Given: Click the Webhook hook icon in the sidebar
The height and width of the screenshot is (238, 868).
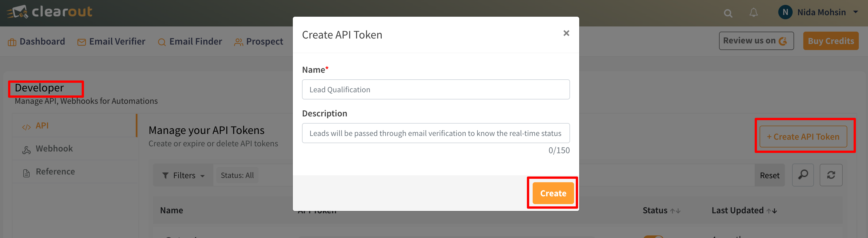Looking at the screenshot, I should click(x=26, y=148).
